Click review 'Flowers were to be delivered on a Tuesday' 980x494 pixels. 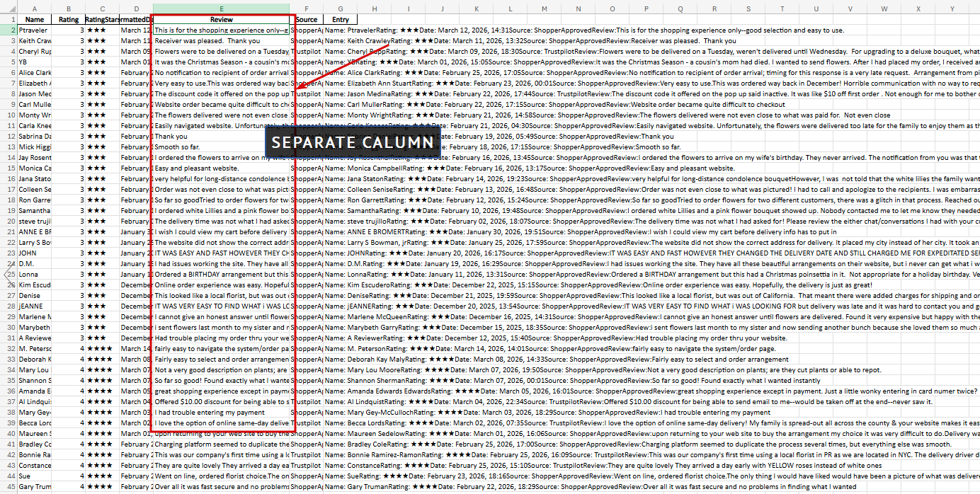[x=221, y=51]
